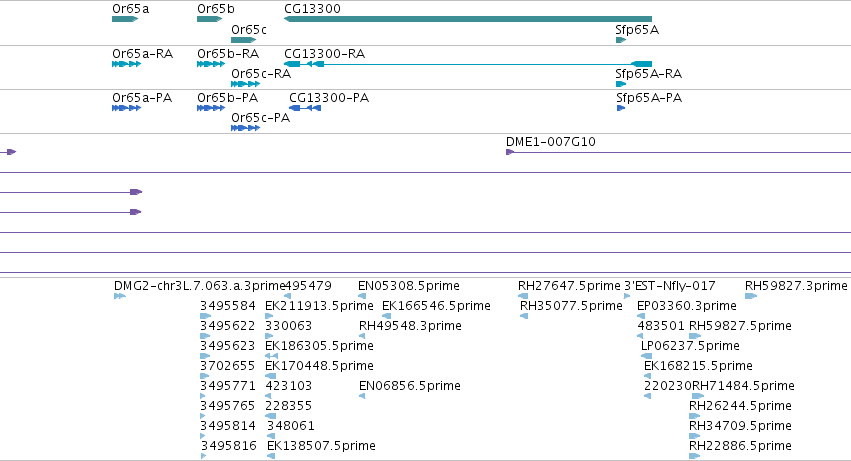Click the LP06237.5prime EST label
This screenshot has width=851, height=461.
(x=690, y=346)
